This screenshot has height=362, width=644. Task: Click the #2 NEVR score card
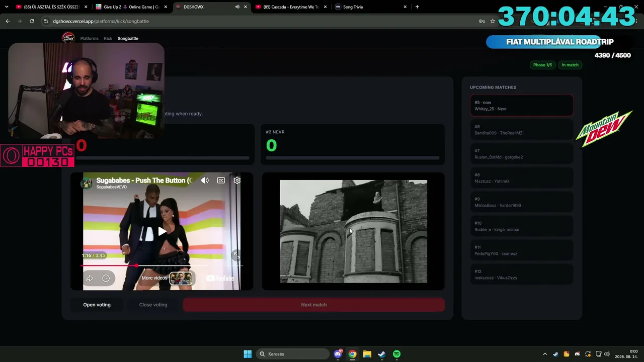pyautogui.click(x=353, y=144)
